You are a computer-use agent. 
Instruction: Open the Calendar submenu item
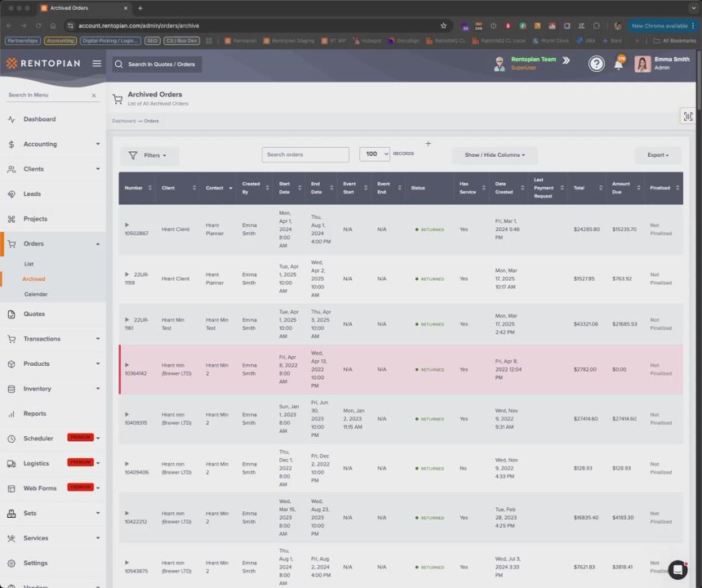click(x=36, y=294)
